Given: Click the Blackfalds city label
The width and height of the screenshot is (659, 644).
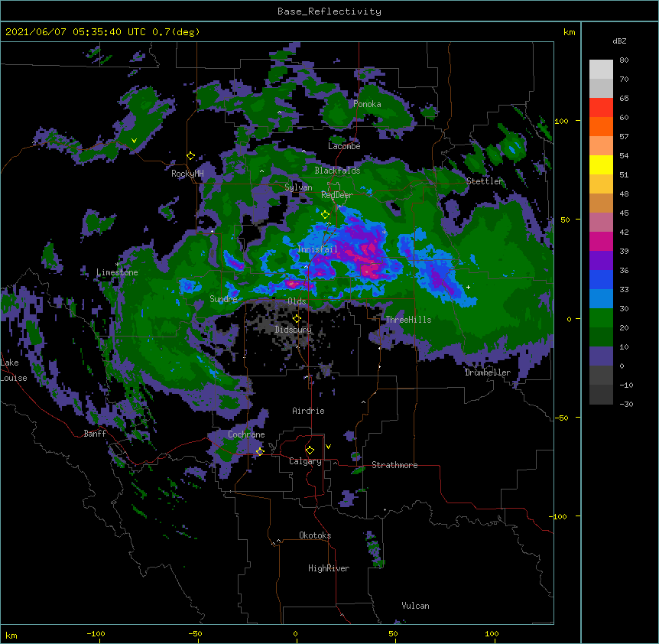Looking at the screenshot, I should click(337, 171).
